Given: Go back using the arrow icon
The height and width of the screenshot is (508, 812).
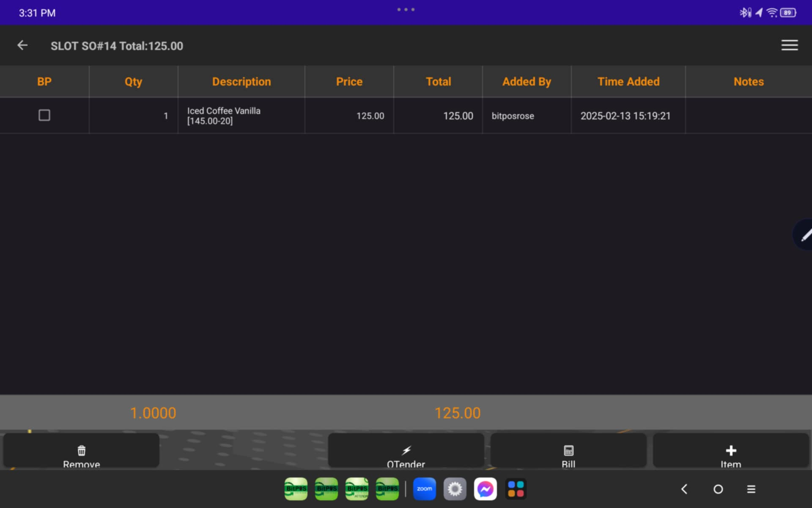Looking at the screenshot, I should pos(22,45).
